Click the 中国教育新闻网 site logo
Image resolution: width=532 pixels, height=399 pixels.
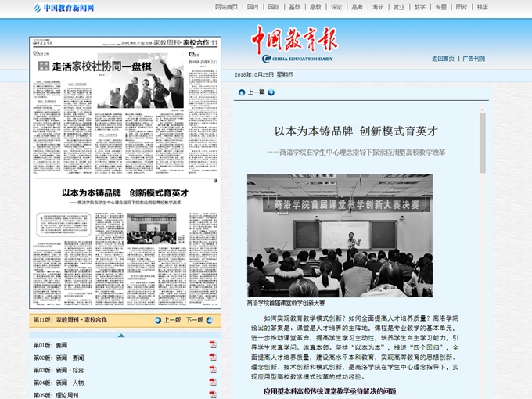[x=64, y=8]
